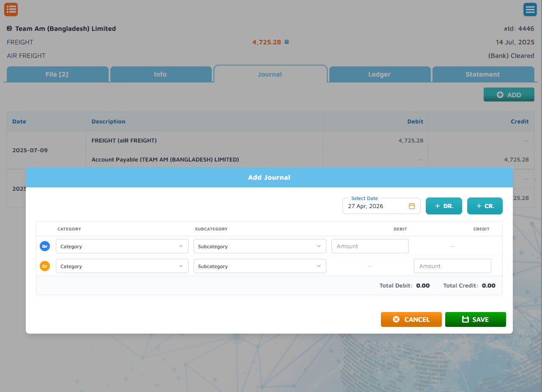Image resolution: width=542 pixels, height=392 pixels.
Task: Click the Total Debit value 0.00
Action: [423, 285]
